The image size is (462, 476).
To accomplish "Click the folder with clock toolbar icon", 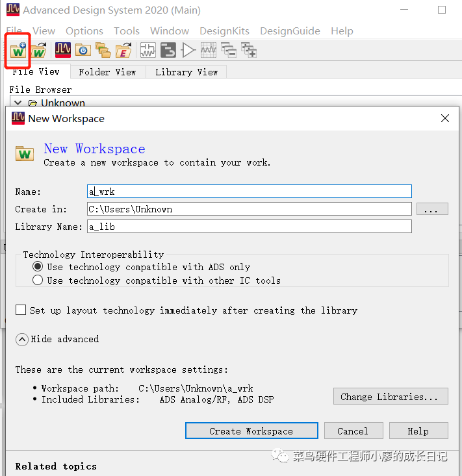I will 83,50.
